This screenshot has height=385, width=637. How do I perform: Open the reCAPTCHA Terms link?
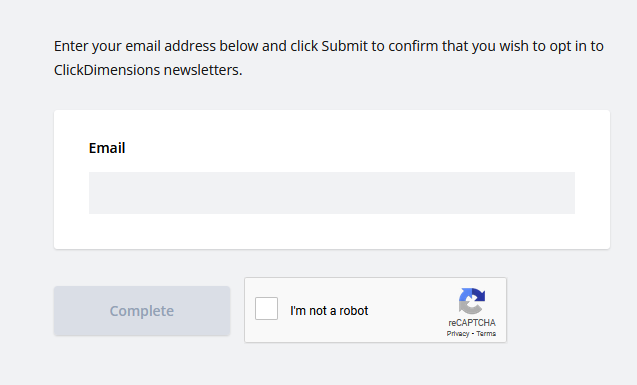pyautogui.click(x=486, y=333)
